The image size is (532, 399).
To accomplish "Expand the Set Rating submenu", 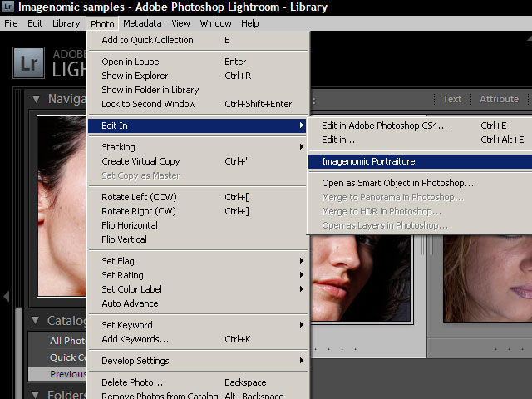I will [198, 275].
